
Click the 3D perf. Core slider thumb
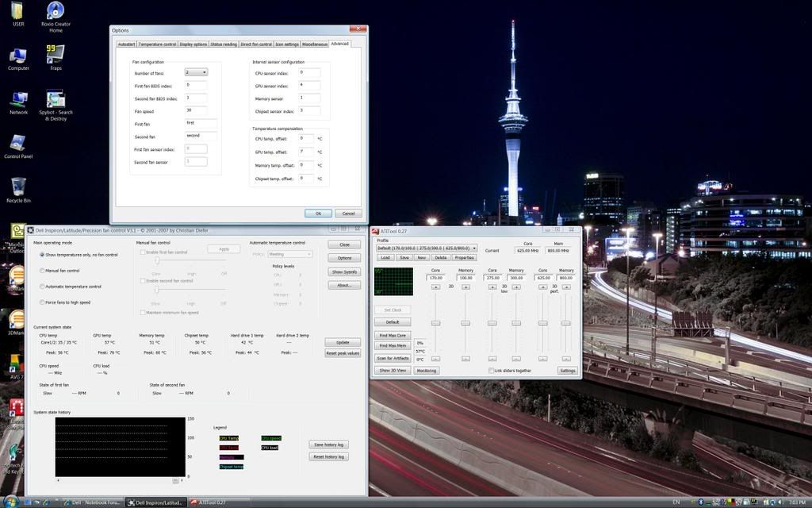pyautogui.click(x=542, y=323)
